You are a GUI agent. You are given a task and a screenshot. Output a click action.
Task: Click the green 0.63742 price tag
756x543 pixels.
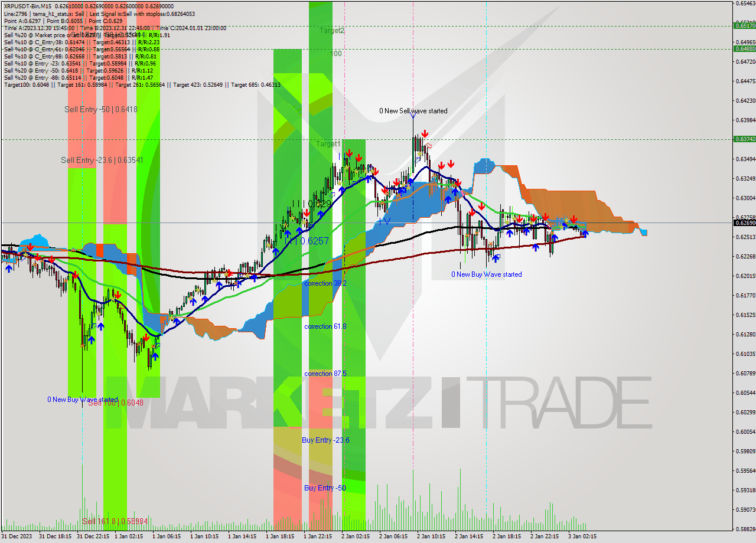tap(744, 139)
